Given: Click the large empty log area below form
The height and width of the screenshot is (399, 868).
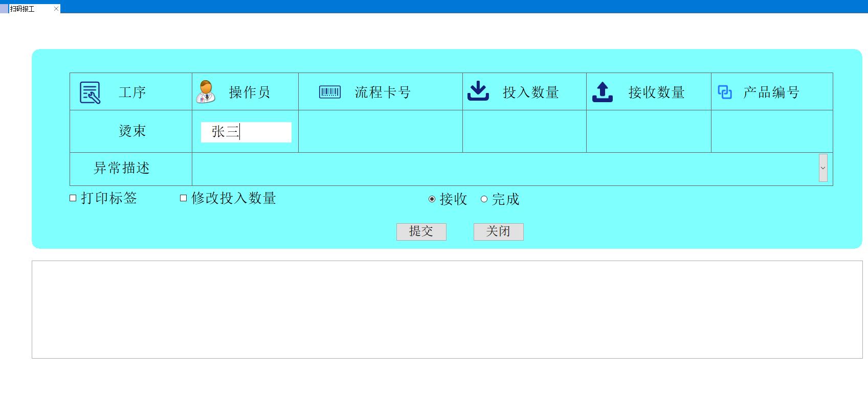Looking at the screenshot, I should [447, 310].
